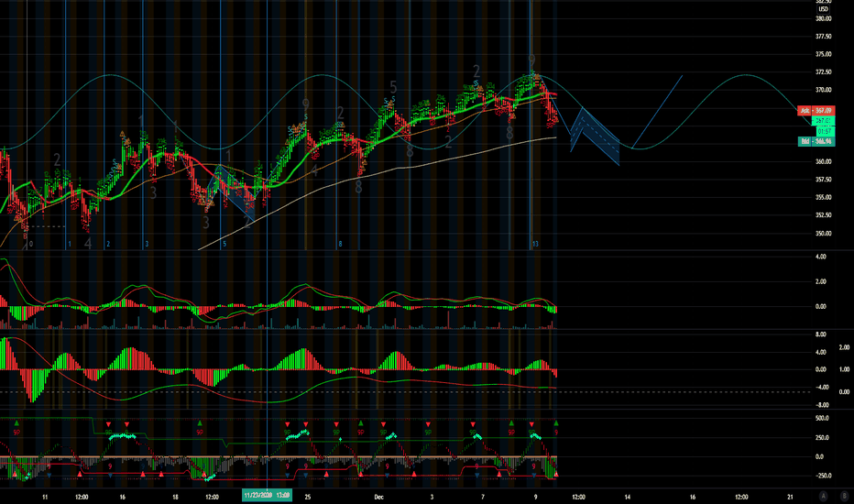
Task: Click the 250.0 oscillator scale value
Action: pos(823,437)
